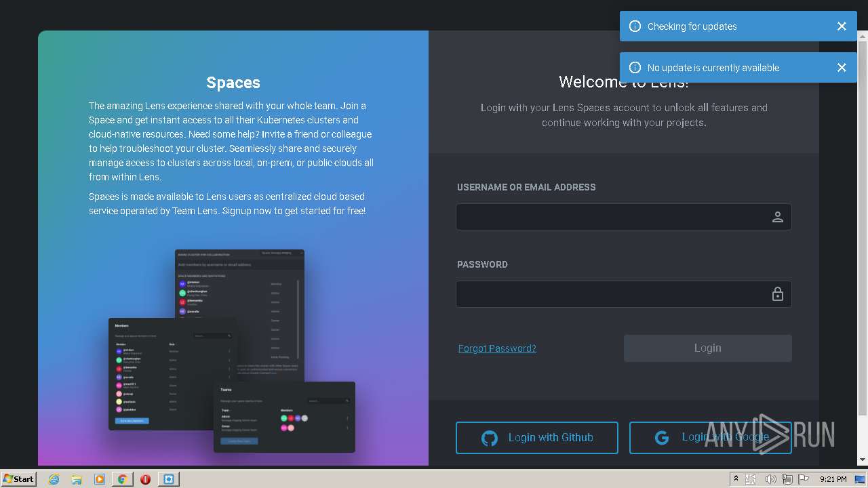Focus the Username or Email Address field

pos(624,217)
